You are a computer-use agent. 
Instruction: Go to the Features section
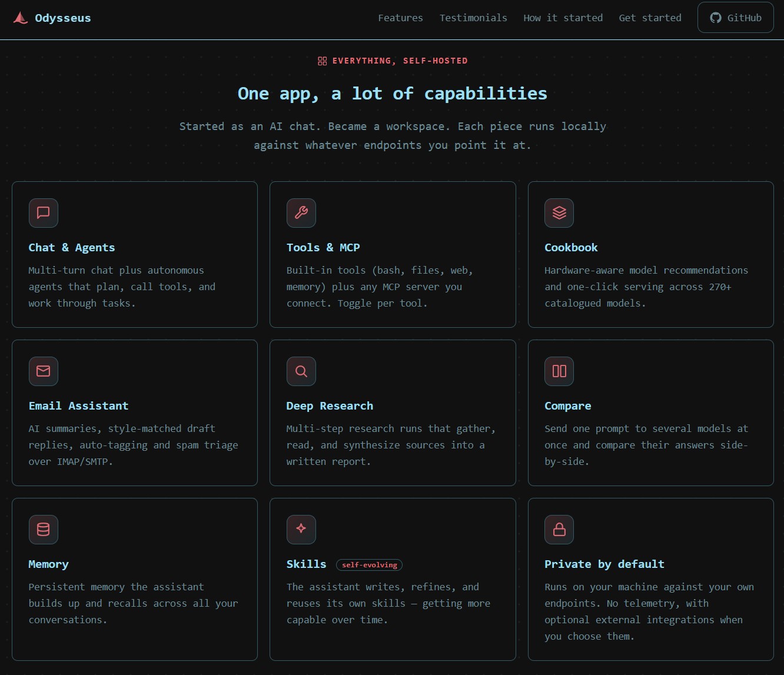click(400, 18)
